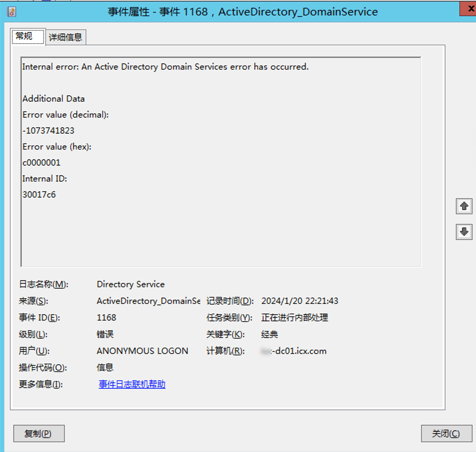Click the hex value c0000001

point(41,163)
